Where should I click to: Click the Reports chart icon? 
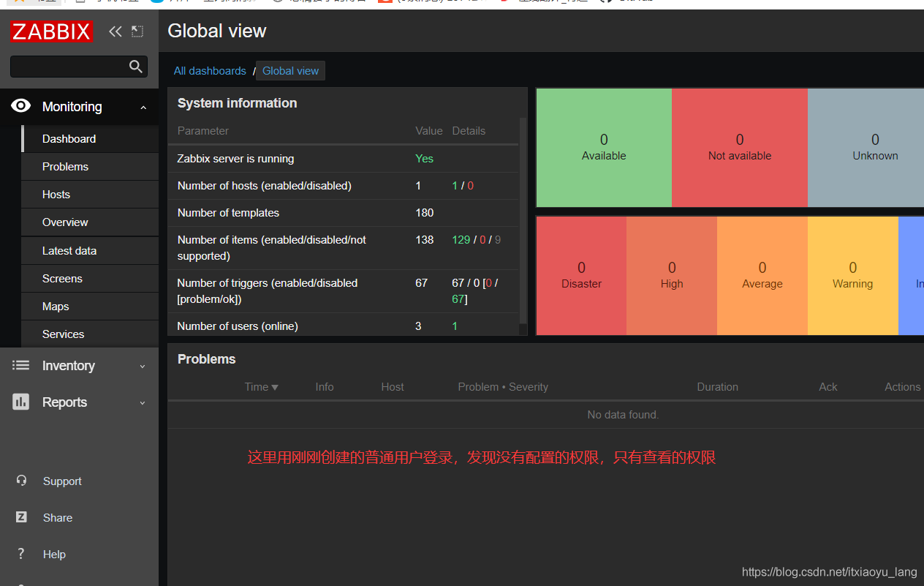[20, 402]
